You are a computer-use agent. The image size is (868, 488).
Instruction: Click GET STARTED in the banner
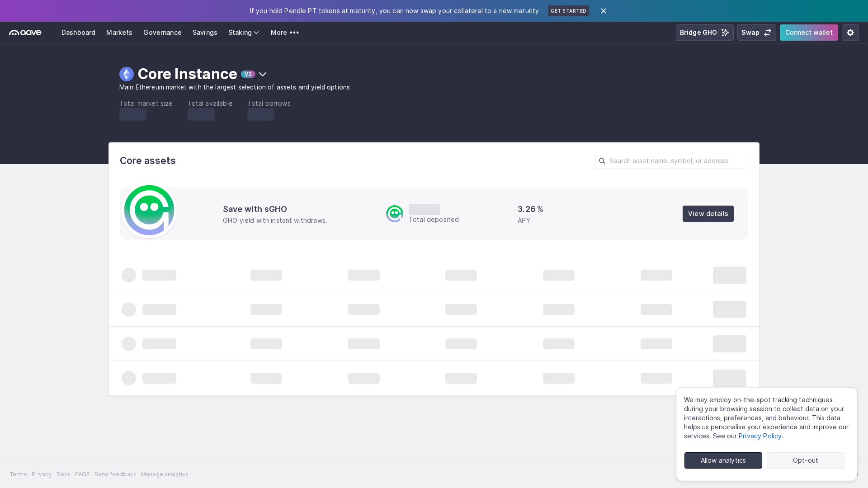568,11
